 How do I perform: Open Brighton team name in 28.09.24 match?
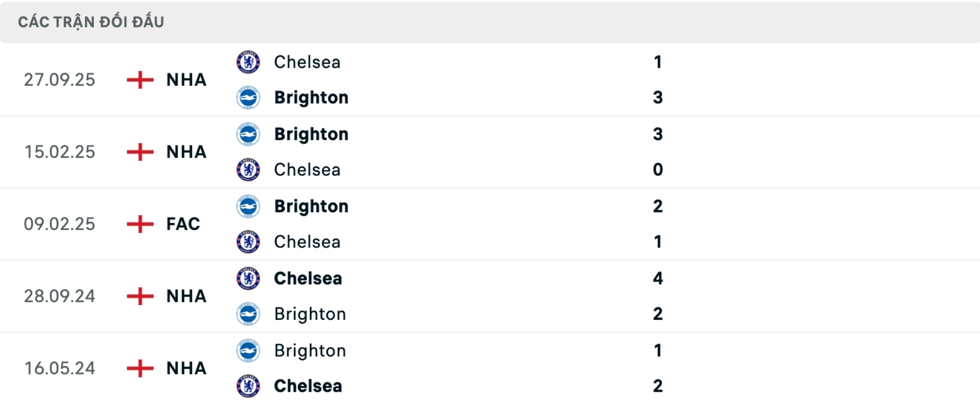pyautogui.click(x=310, y=314)
